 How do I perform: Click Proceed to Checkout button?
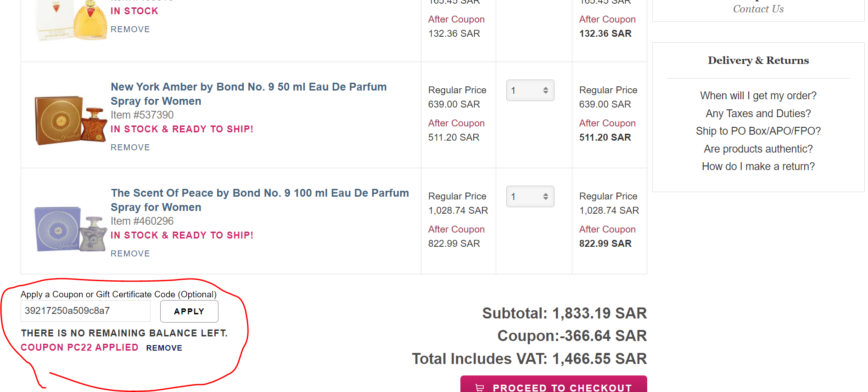point(554,386)
